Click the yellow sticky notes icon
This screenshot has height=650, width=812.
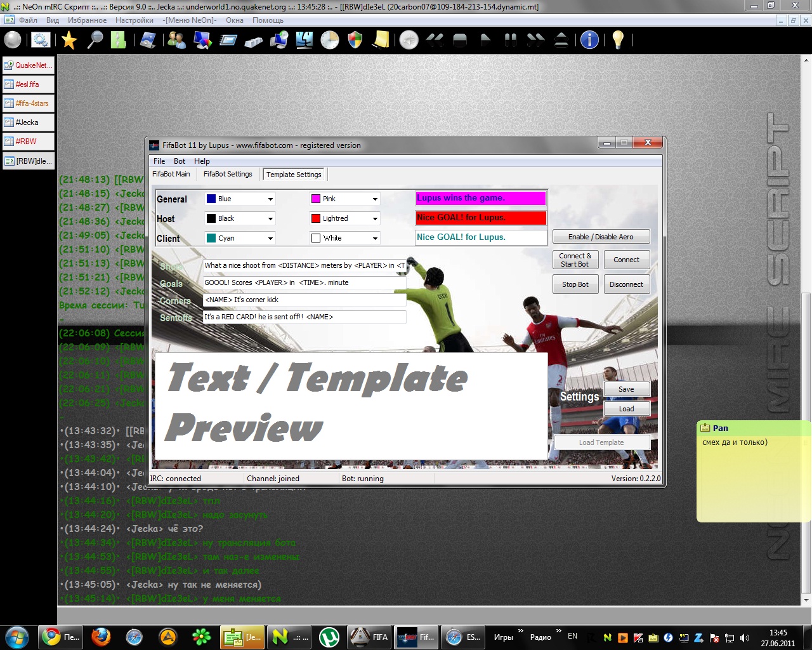381,40
